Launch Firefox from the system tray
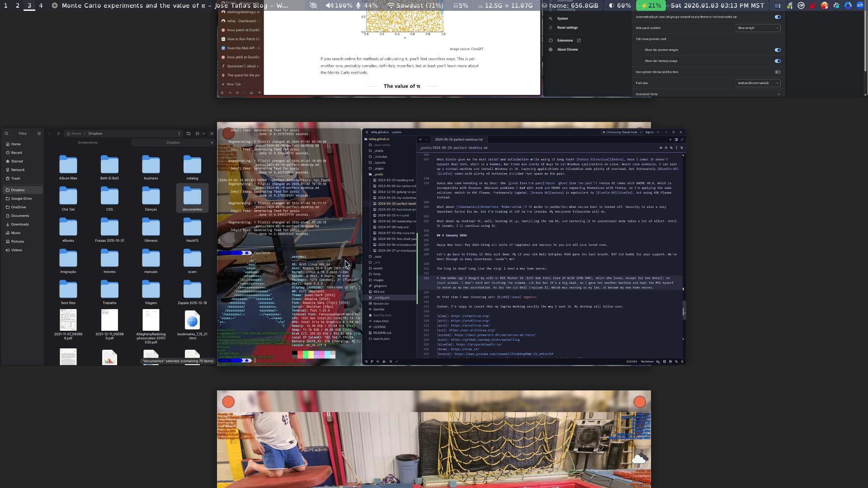 pos(824,5)
